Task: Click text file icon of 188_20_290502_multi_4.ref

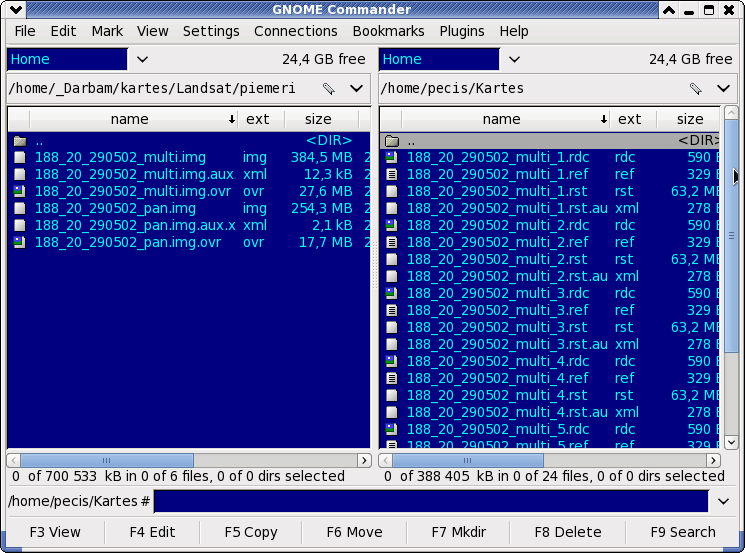Action: coord(392,378)
